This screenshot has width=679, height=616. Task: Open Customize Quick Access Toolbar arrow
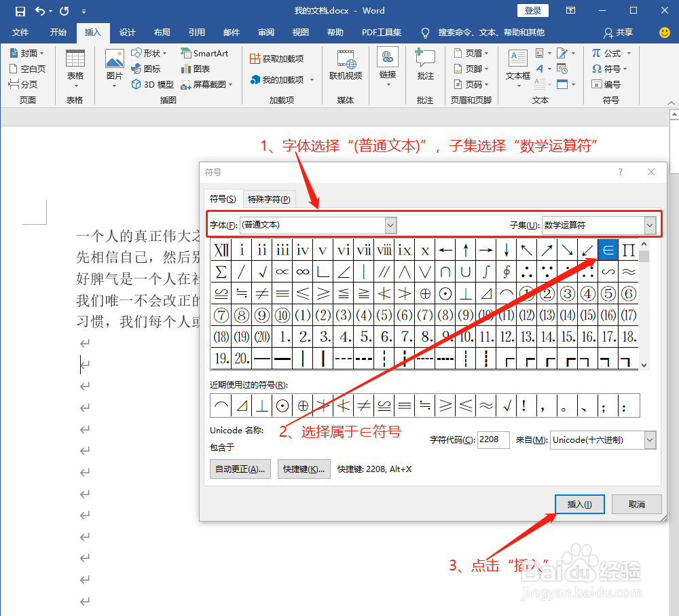click(84, 12)
